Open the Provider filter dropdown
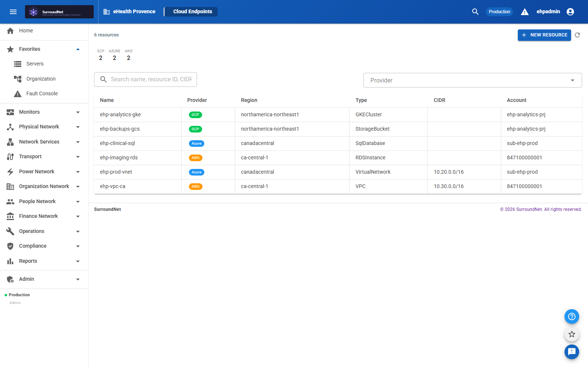This screenshot has width=588, height=368. 473,80
